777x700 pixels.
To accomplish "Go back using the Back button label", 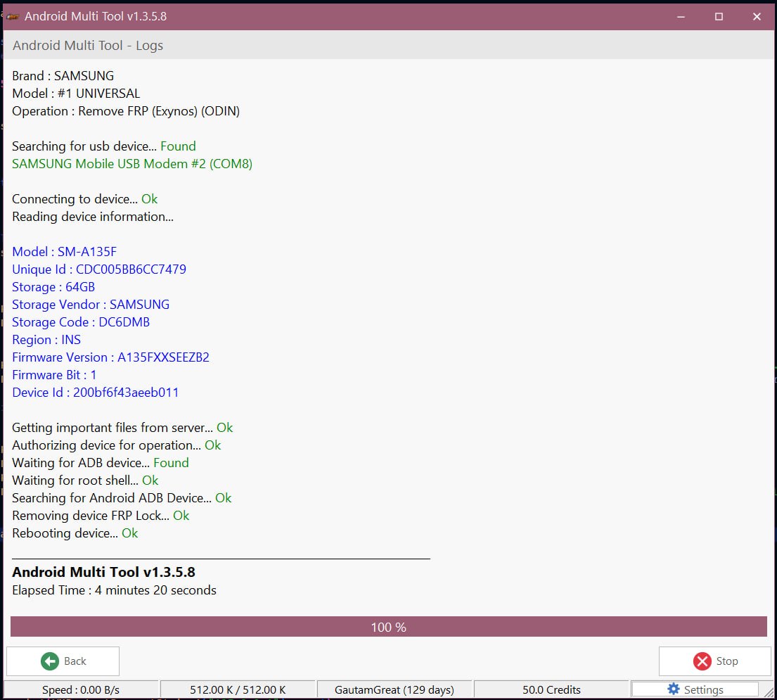I will coord(75,661).
